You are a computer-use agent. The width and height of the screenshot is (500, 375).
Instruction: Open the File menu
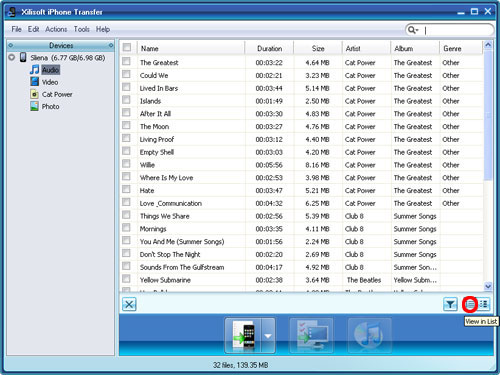tap(16, 29)
